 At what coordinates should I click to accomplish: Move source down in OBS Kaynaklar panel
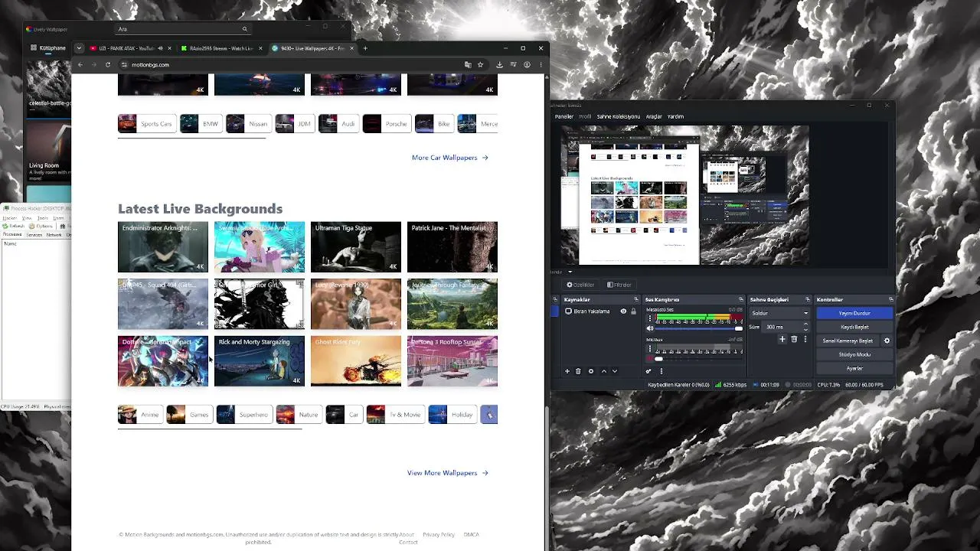tap(615, 371)
